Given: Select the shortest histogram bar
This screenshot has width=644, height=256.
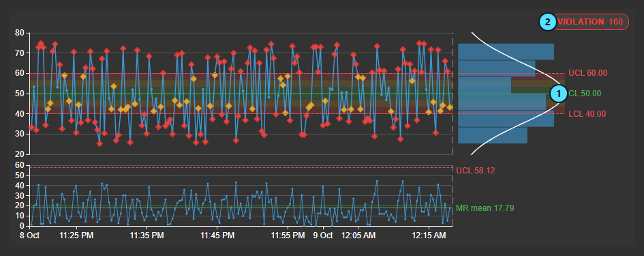Looking at the screenshot, I should [x=485, y=85].
